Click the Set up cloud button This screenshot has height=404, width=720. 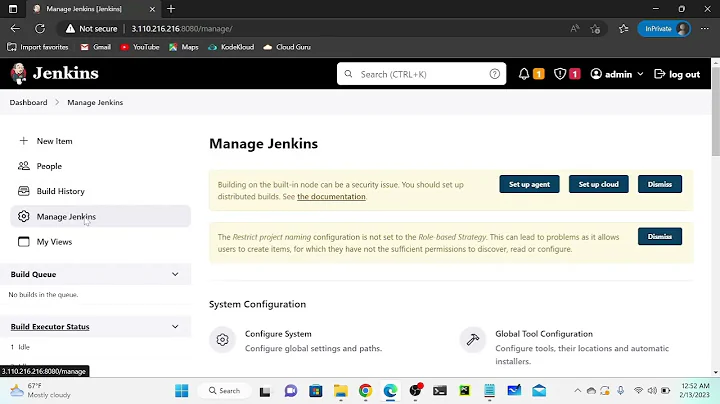coord(598,184)
